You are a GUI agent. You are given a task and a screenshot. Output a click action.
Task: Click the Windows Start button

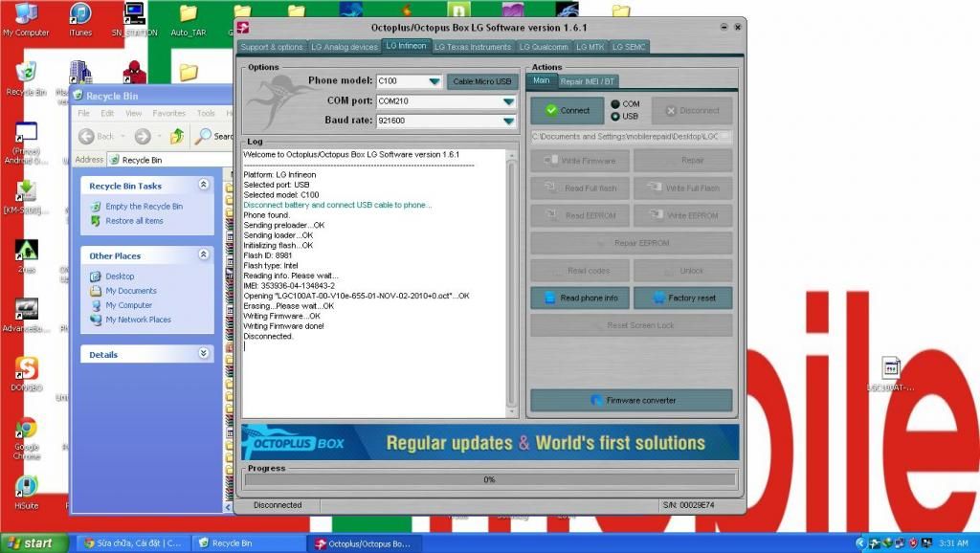pos(33,543)
